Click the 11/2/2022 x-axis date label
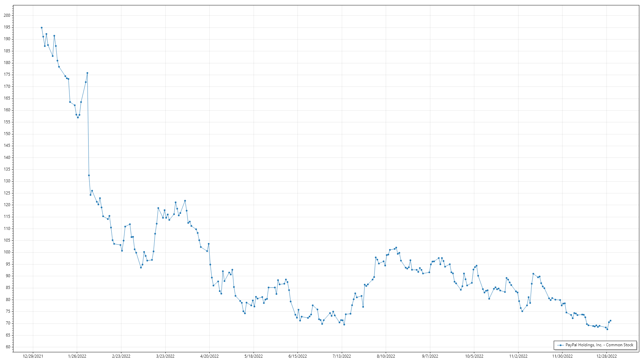 (518, 356)
